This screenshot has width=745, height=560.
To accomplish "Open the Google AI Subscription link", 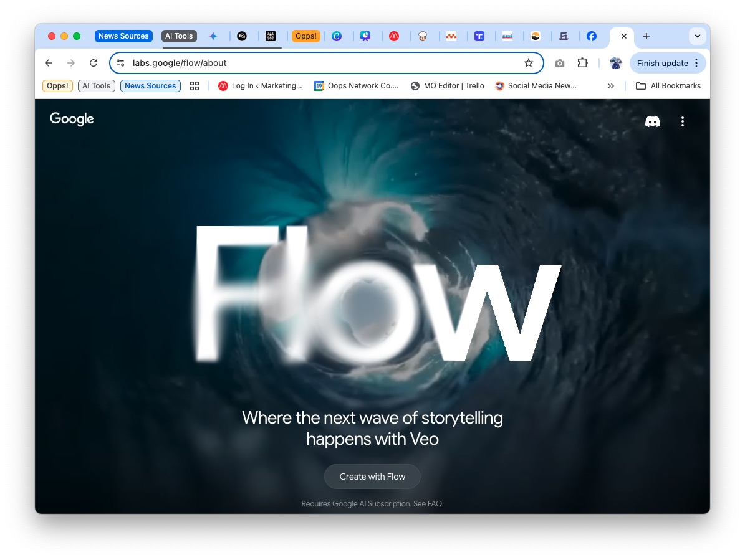I will click(x=372, y=504).
